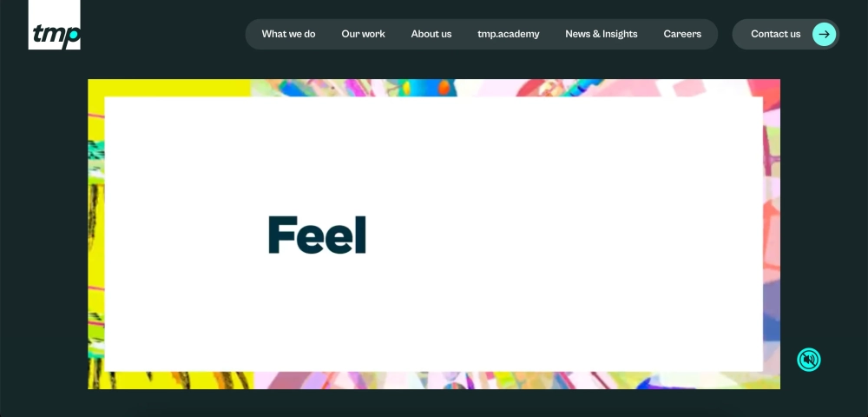868x417 pixels.
Task: Navigate to the Careers page
Action: (x=682, y=34)
